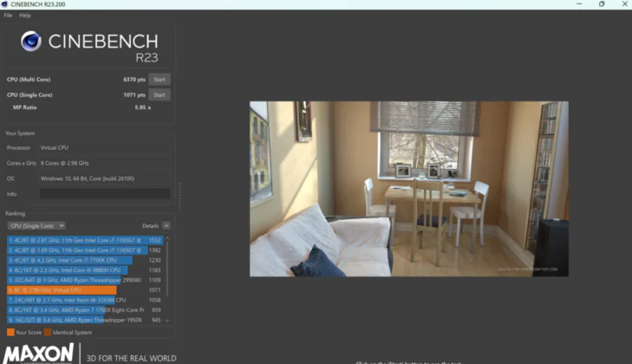Select the Intel Core i9-9880H ranking row
Viewport: 632px width, 364px height.
coord(85,270)
